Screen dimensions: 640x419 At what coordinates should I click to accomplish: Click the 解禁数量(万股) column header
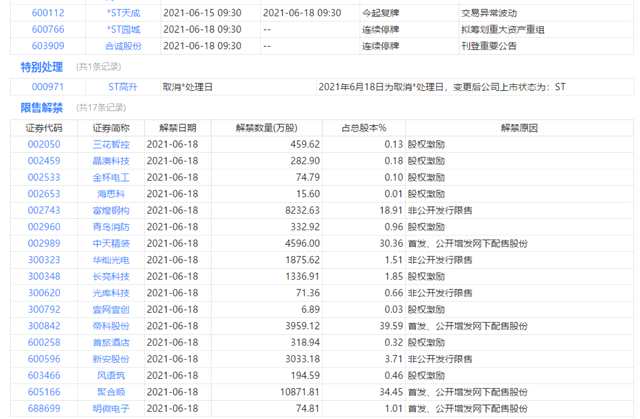(x=267, y=128)
